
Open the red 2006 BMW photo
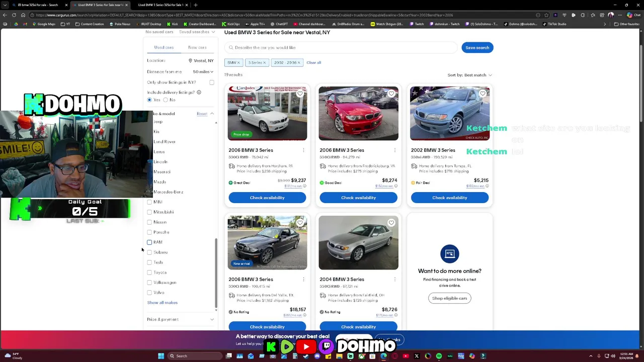(358, 114)
